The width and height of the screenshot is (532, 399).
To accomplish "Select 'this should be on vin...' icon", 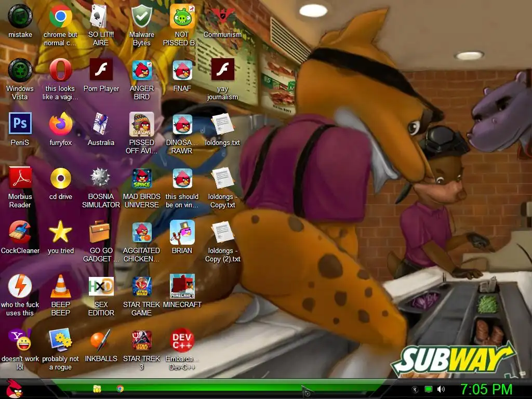I will tap(182, 178).
